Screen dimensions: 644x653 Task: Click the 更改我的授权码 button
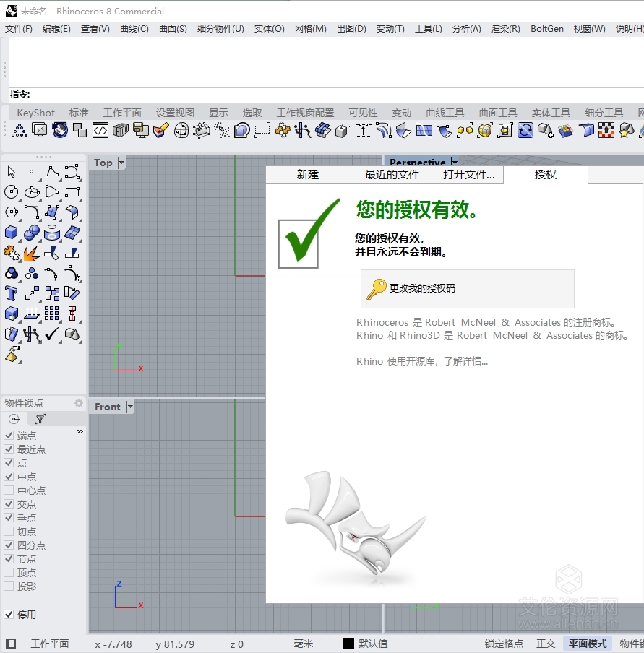[x=467, y=289]
